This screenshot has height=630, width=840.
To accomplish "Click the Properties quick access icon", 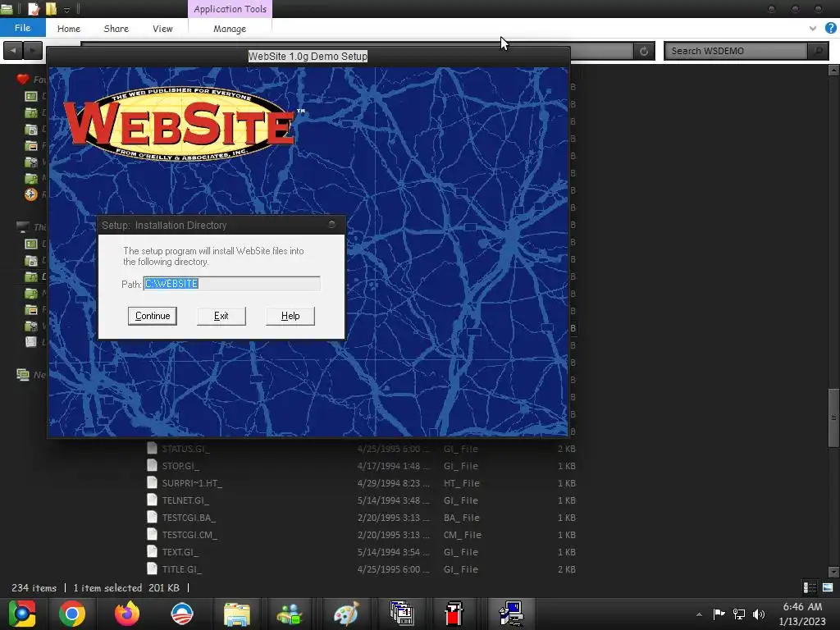I will 34,8.
